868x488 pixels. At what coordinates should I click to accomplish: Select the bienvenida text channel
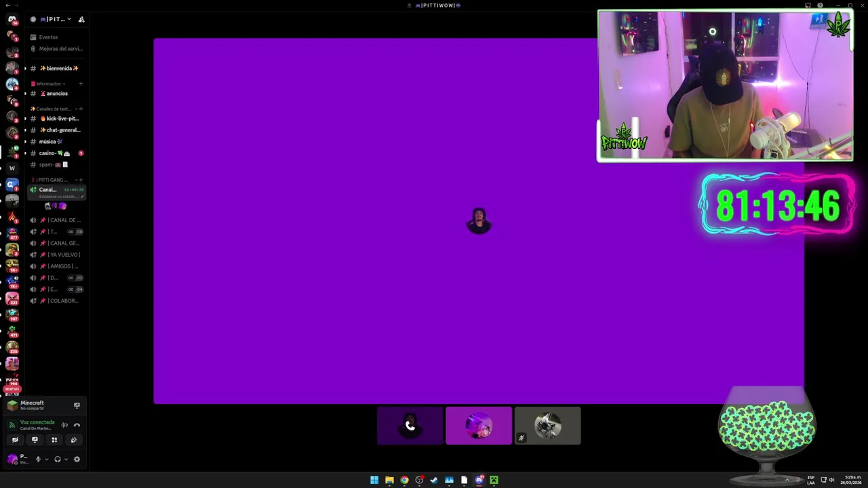[57, 68]
